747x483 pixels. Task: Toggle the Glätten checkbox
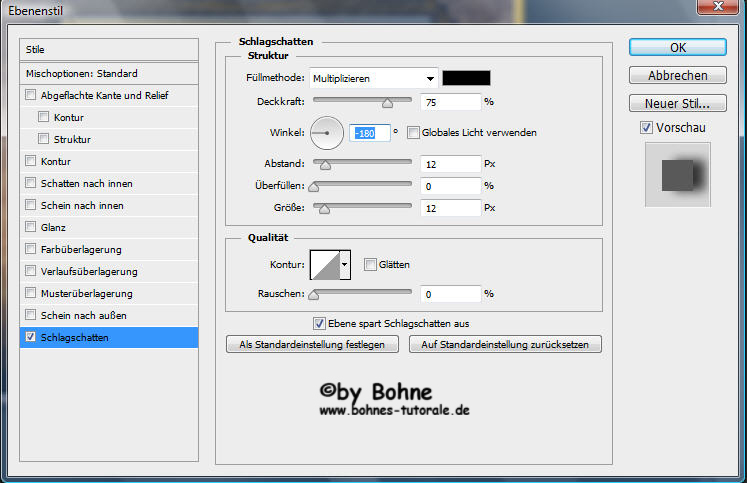coord(370,264)
